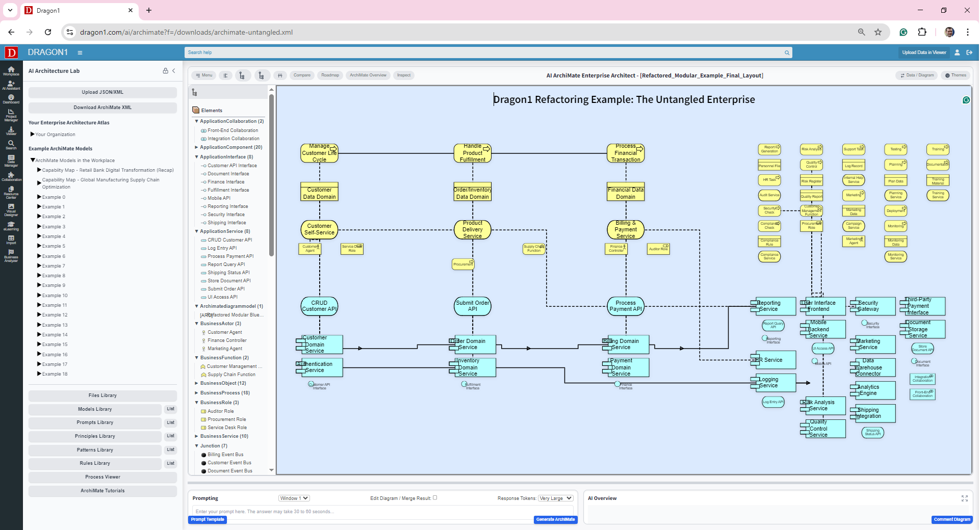Click the Business Analyzer sidebar icon

[x=11, y=255]
